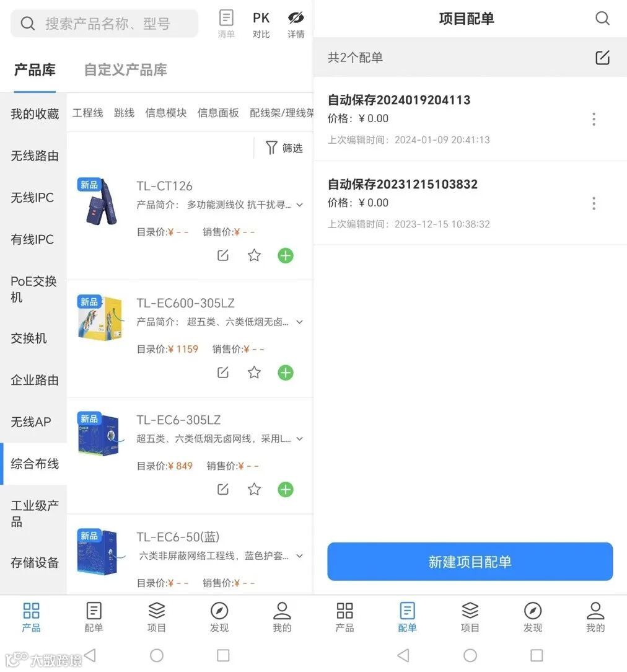627x672 pixels.
Task: Select 综合布线 category
Action: click(33, 464)
